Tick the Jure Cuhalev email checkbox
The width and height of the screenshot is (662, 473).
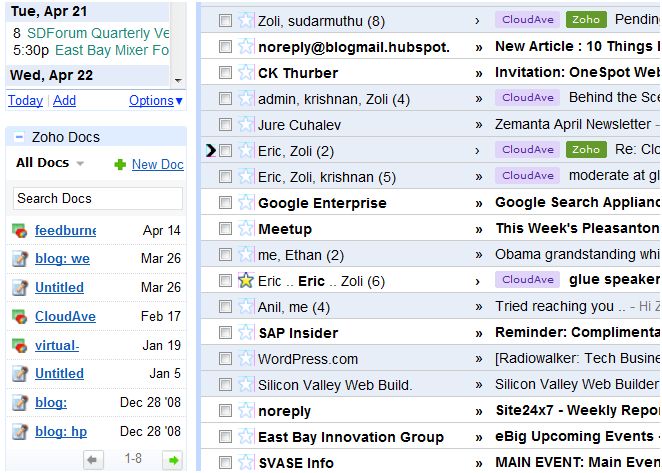(x=225, y=125)
